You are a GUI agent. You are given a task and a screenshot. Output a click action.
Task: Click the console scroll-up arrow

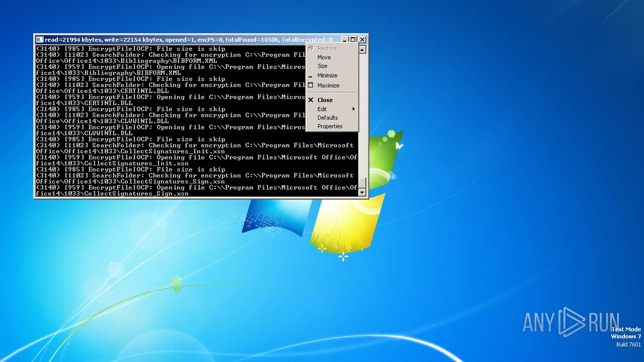[x=362, y=50]
